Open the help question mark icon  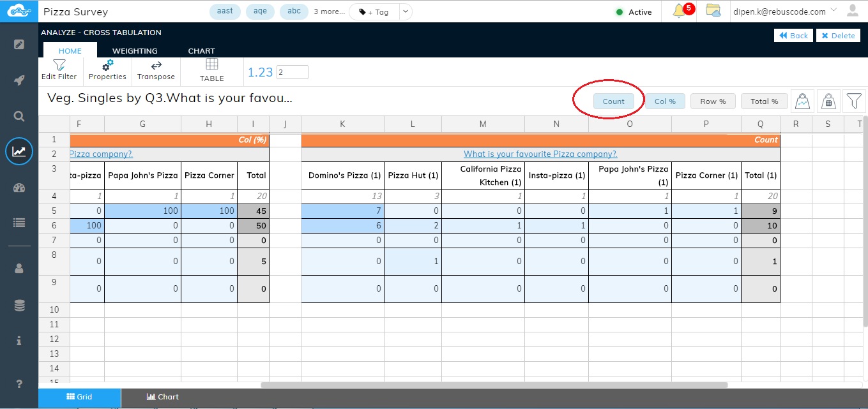coord(19,383)
